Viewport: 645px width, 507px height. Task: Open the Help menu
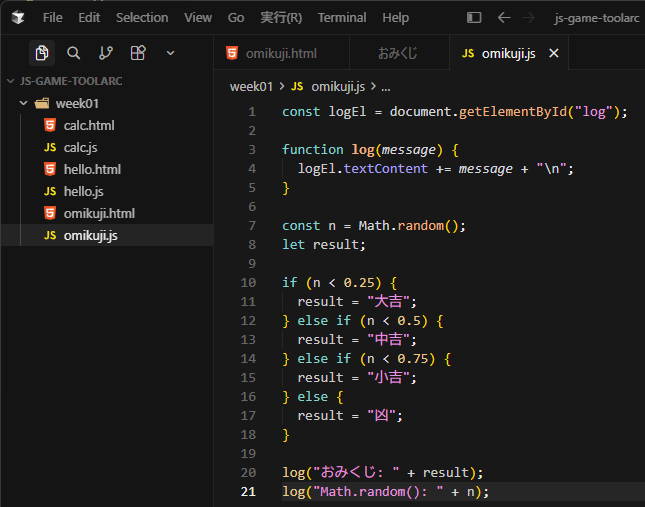tap(395, 18)
